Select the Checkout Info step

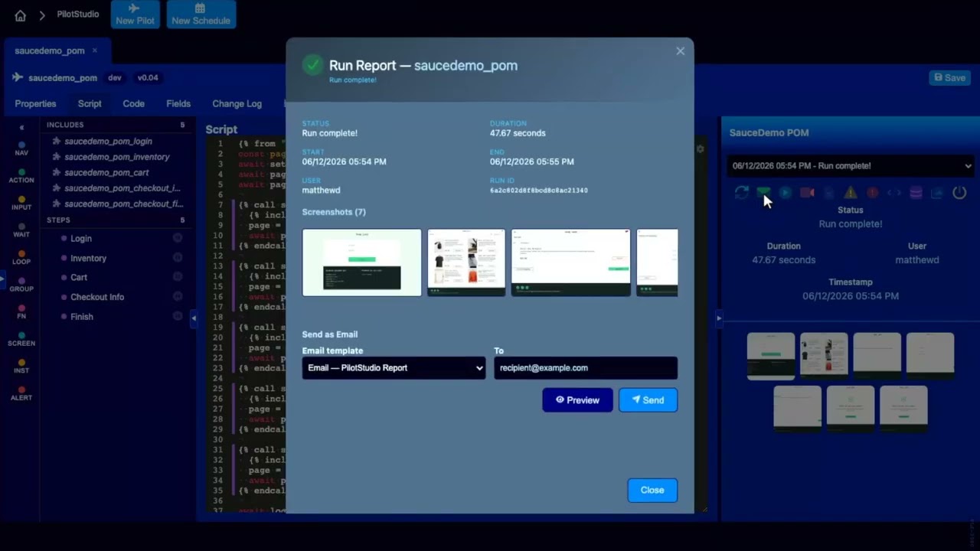tap(97, 297)
